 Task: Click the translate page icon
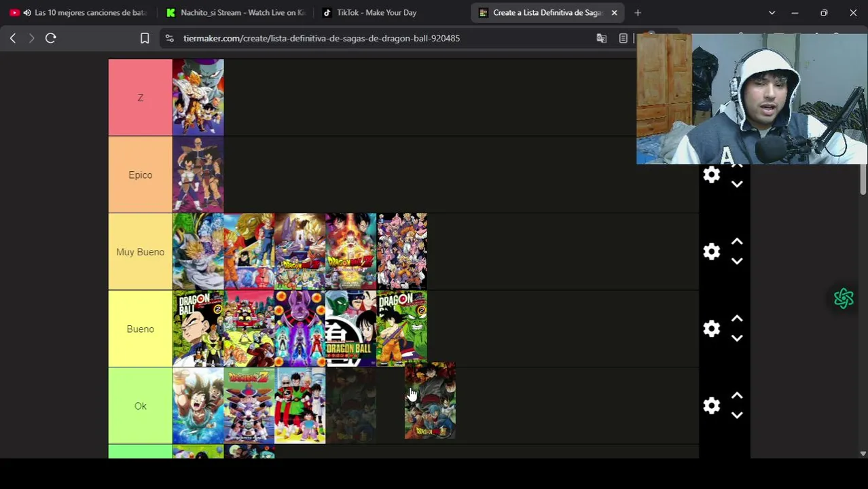tap(601, 39)
